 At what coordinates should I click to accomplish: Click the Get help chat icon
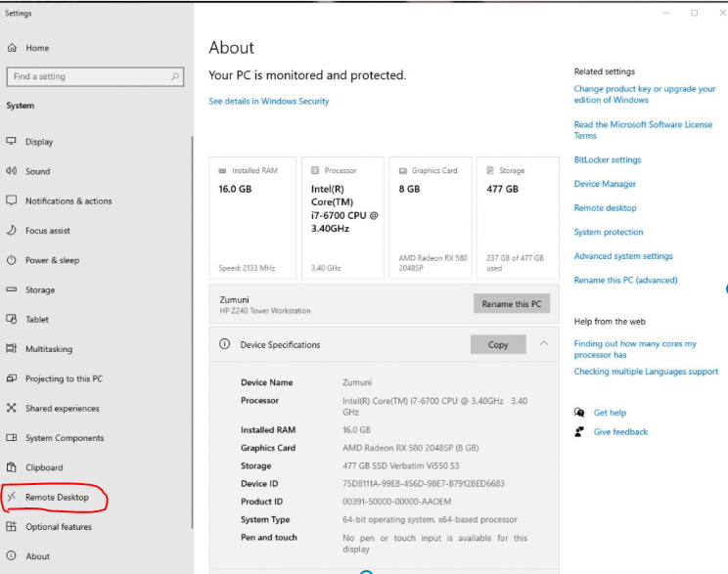(x=579, y=412)
